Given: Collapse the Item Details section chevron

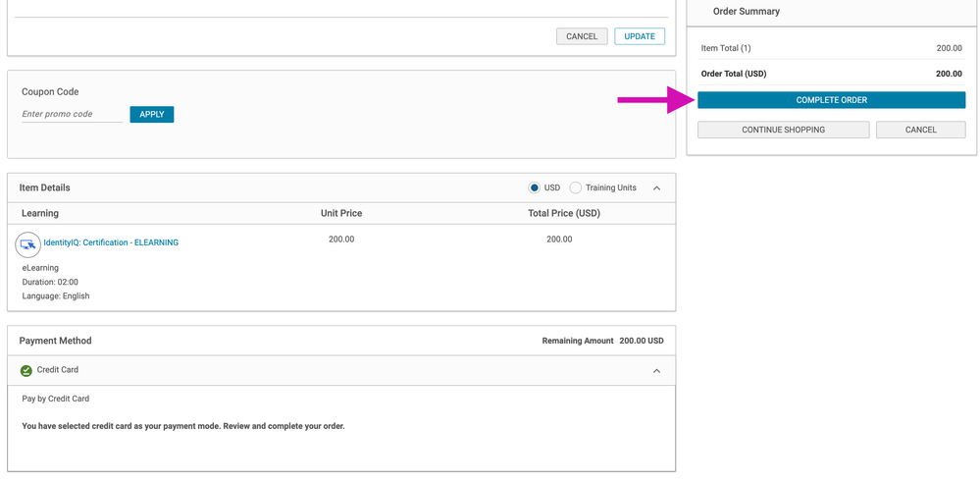Looking at the screenshot, I should pos(657,188).
